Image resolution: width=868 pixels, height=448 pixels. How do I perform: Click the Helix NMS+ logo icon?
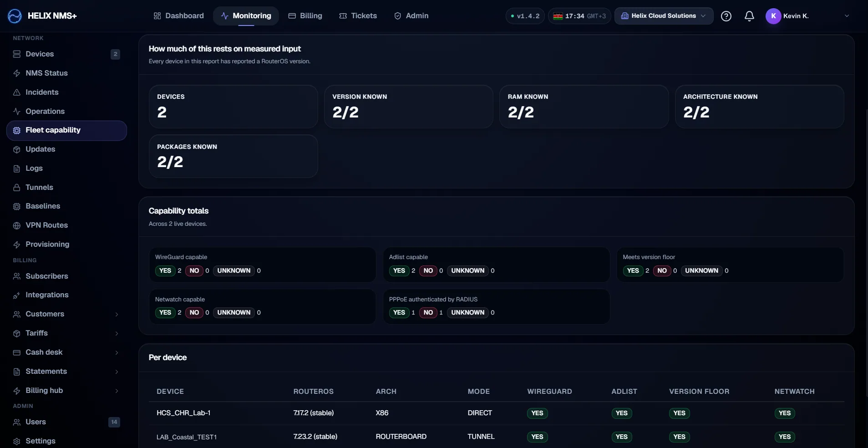click(x=15, y=16)
